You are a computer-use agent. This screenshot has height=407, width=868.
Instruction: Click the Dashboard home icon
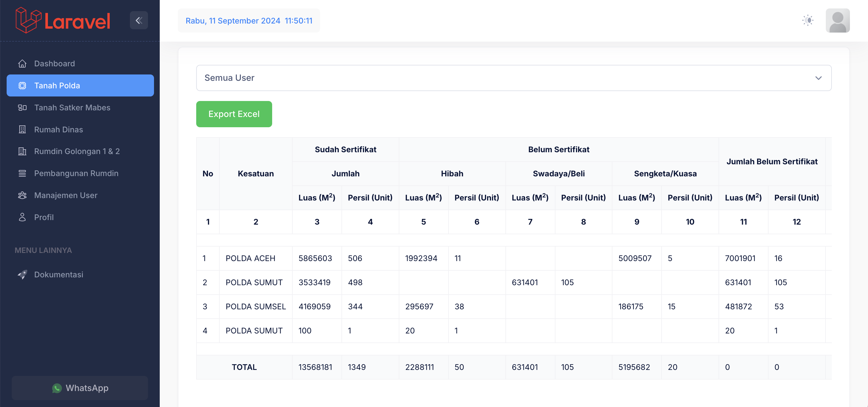22,64
